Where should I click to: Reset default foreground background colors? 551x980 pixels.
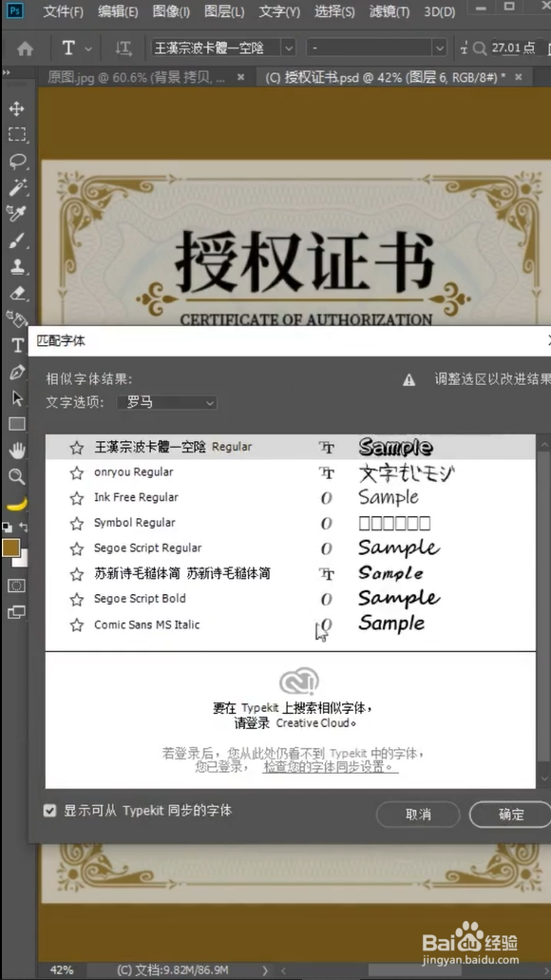7,528
